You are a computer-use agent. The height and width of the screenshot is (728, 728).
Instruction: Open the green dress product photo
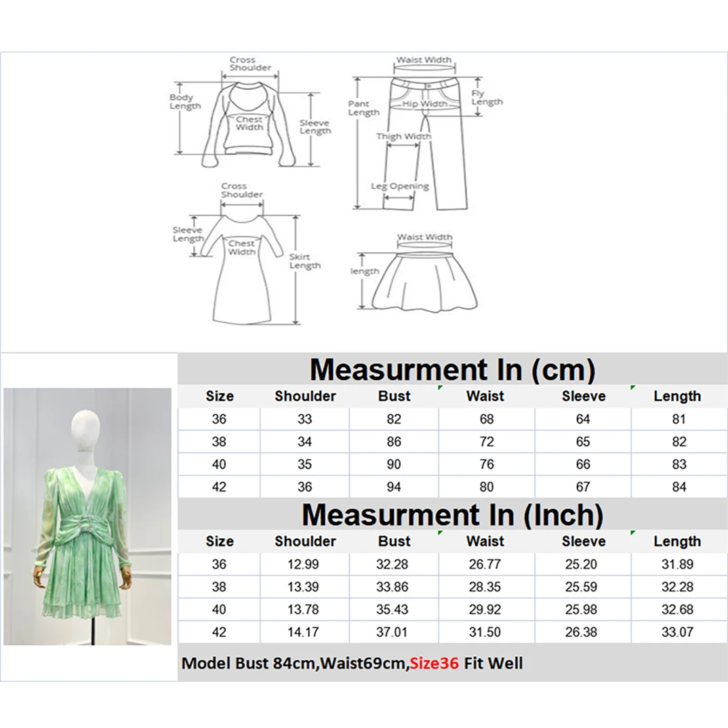click(87, 517)
